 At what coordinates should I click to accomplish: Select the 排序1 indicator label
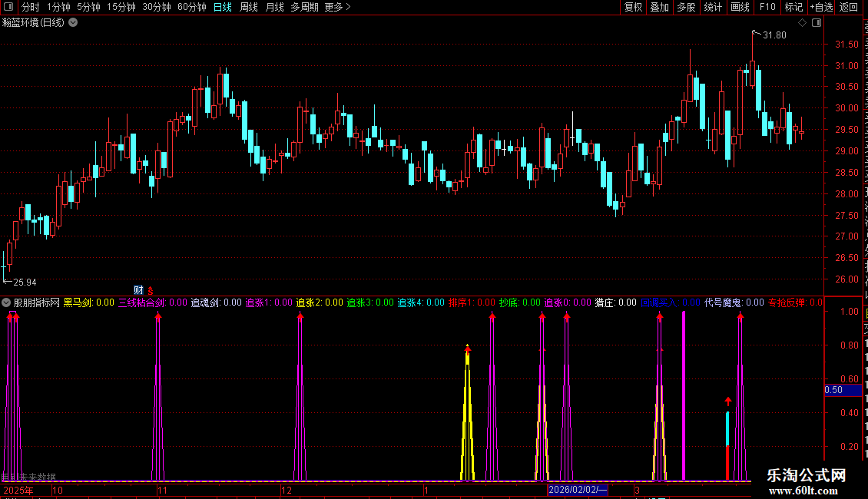coord(472,302)
